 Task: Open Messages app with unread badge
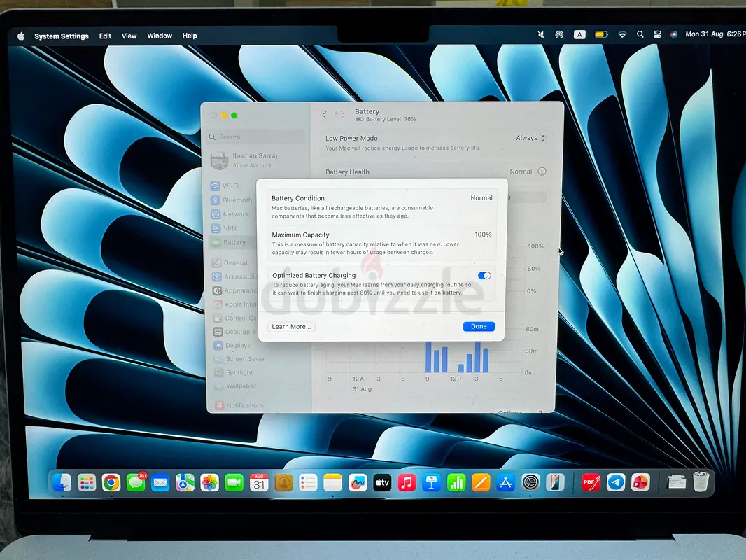tap(136, 483)
